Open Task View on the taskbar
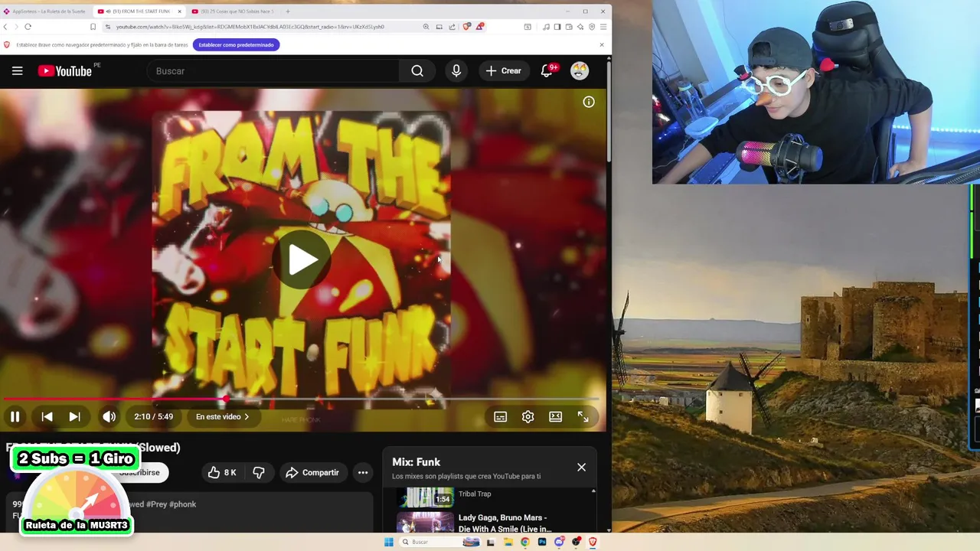This screenshot has height=551, width=980. pyautogui.click(x=491, y=542)
